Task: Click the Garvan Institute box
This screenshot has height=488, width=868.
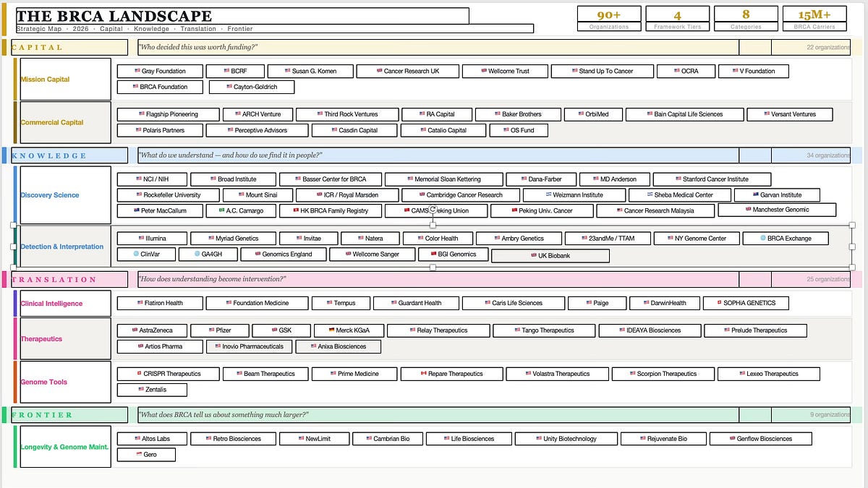Action: (777, 195)
